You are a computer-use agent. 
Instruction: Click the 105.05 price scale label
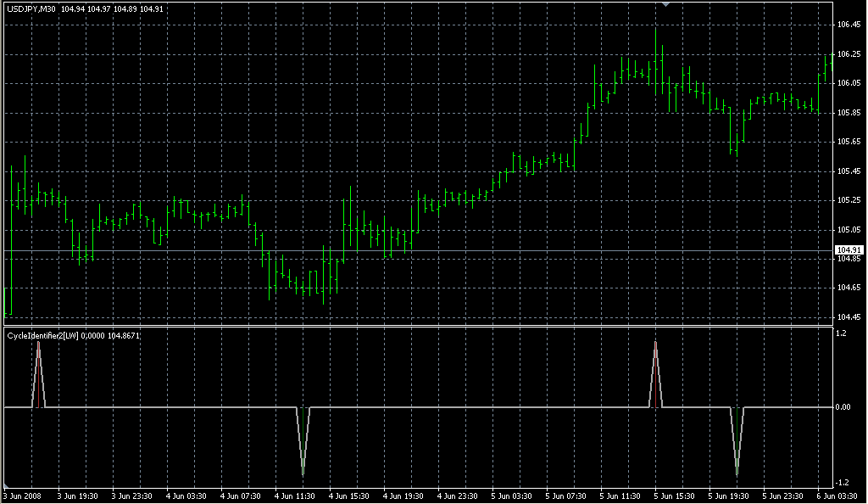pyautogui.click(x=849, y=229)
